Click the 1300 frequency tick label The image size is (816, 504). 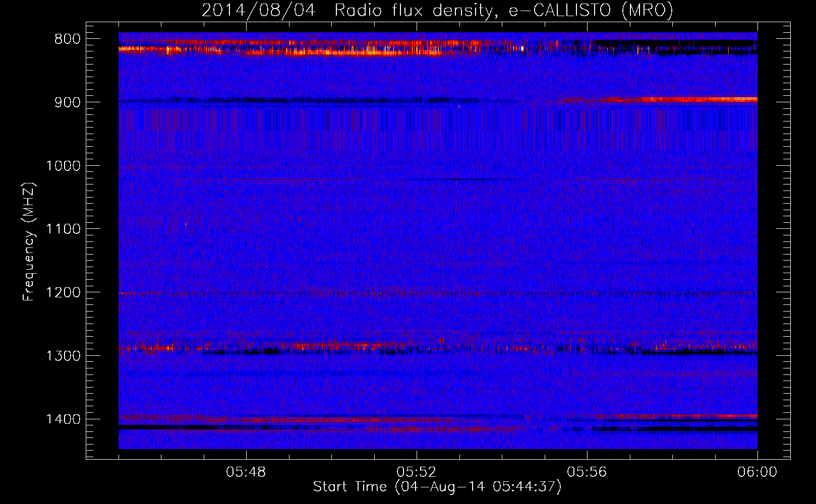[64, 356]
